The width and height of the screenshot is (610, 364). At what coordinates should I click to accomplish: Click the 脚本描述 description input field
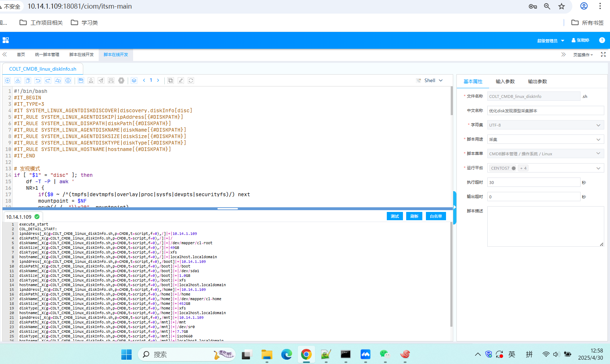[545, 226]
